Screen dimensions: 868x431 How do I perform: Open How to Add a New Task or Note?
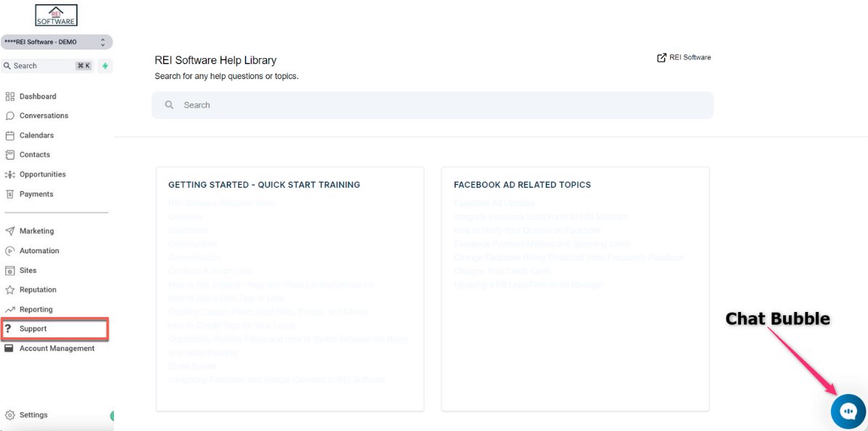pyautogui.click(x=226, y=298)
